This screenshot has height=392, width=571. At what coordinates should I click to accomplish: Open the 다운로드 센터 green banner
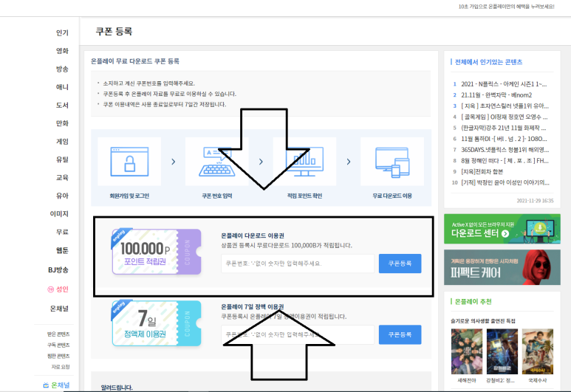coord(502,229)
